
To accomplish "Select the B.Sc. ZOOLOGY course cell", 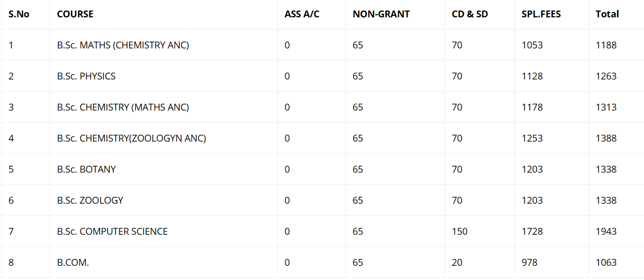I will pyautogui.click(x=90, y=201).
